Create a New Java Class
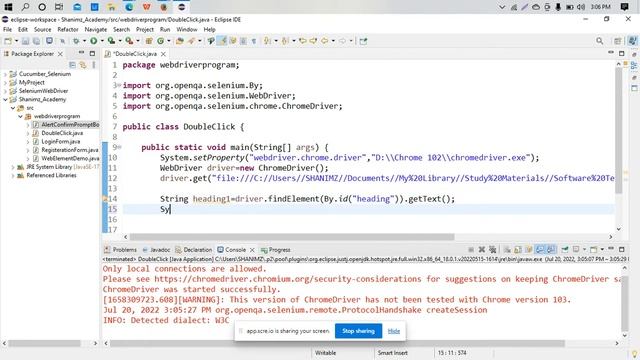 pyautogui.click(x=160, y=41)
